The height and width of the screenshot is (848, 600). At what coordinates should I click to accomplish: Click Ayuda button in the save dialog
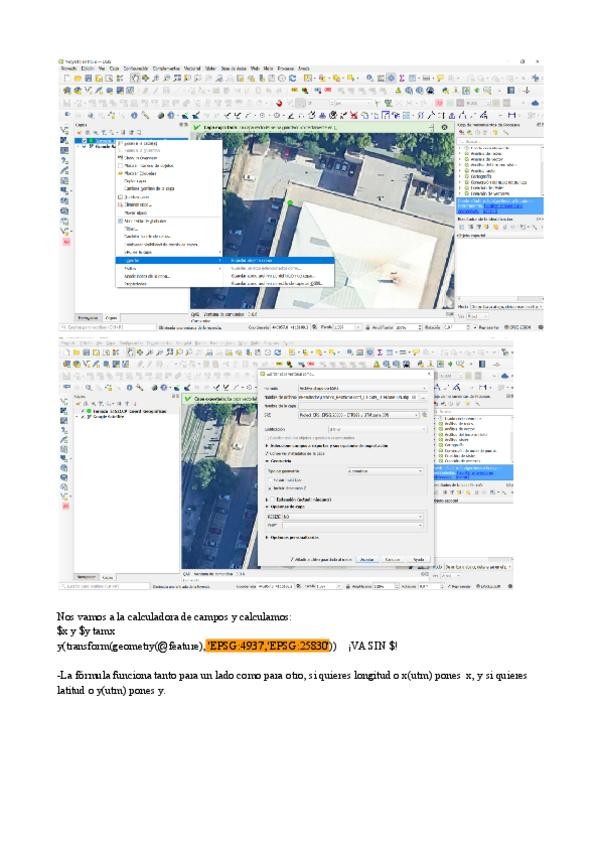click(x=418, y=560)
